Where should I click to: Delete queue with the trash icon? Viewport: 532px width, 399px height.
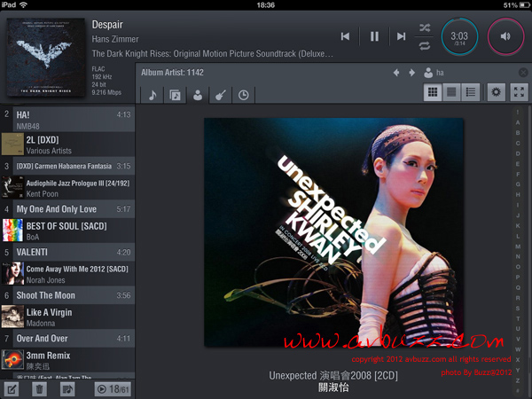(40, 388)
